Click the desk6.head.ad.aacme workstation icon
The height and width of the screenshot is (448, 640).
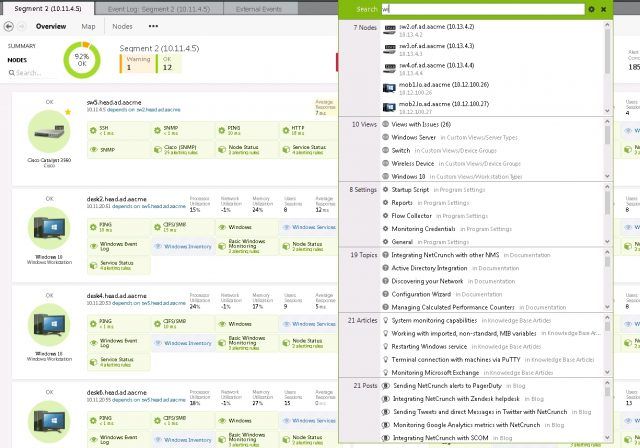pos(49,421)
